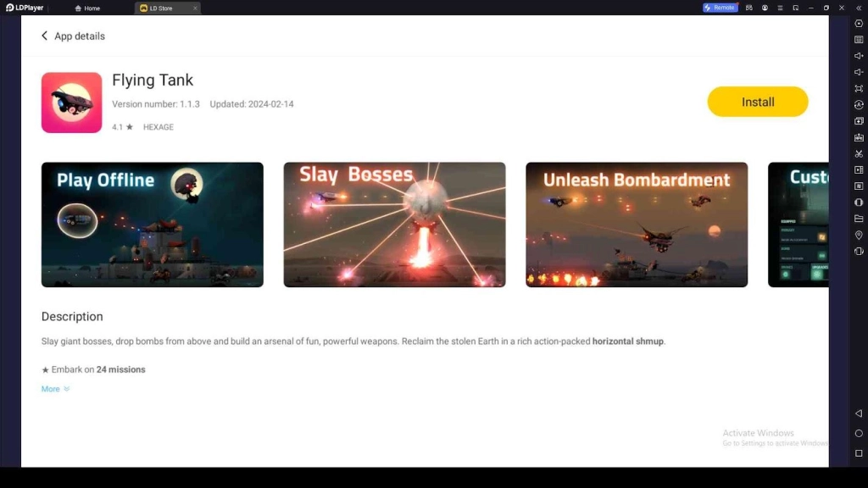Click the install APK icon in sidebar
Image resolution: width=868 pixels, height=488 pixels.
coord(859,137)
